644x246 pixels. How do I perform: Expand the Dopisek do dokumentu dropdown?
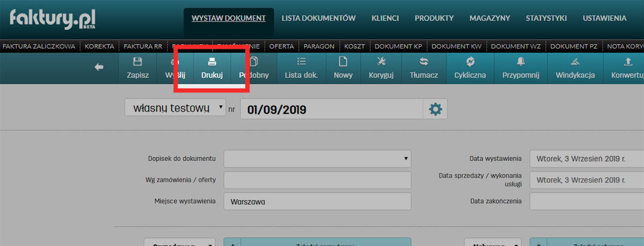click(x=317, y=159)
